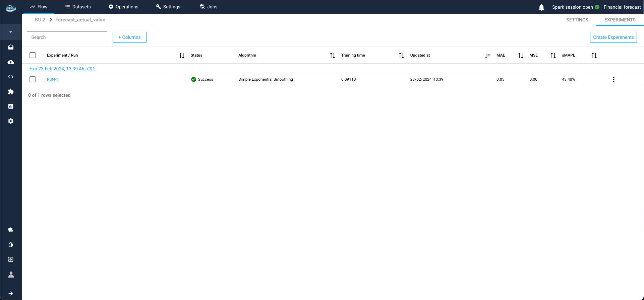Select all rows with header checkbox
Image resolution: width=644 pixels, height=300 pixels.
[33, 55]
